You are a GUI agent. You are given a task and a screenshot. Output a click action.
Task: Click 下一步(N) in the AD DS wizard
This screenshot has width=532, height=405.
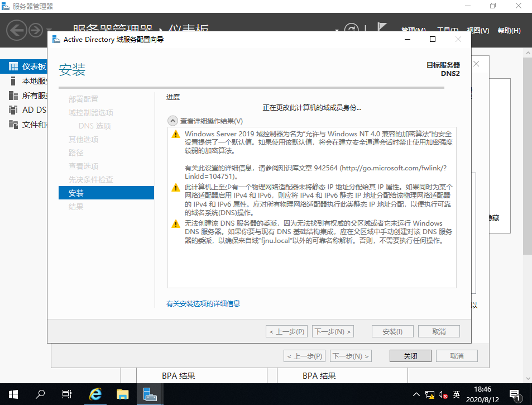333,331
